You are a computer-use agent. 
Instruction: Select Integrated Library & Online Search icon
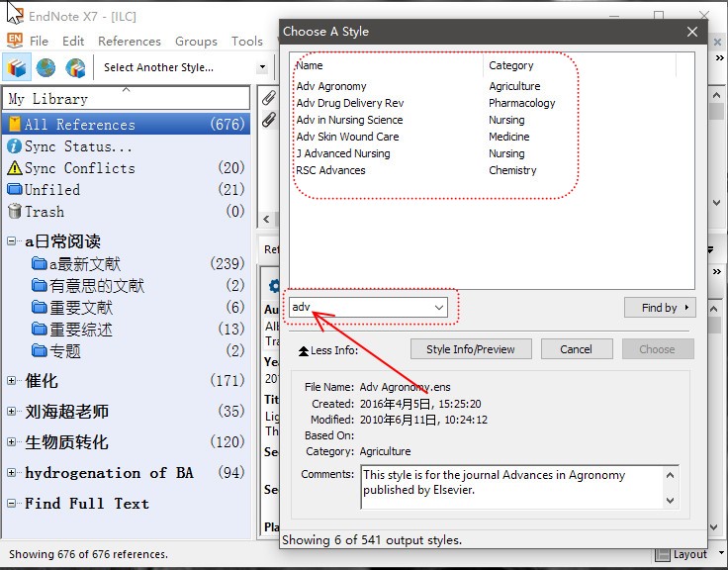(x=75, y=68)
